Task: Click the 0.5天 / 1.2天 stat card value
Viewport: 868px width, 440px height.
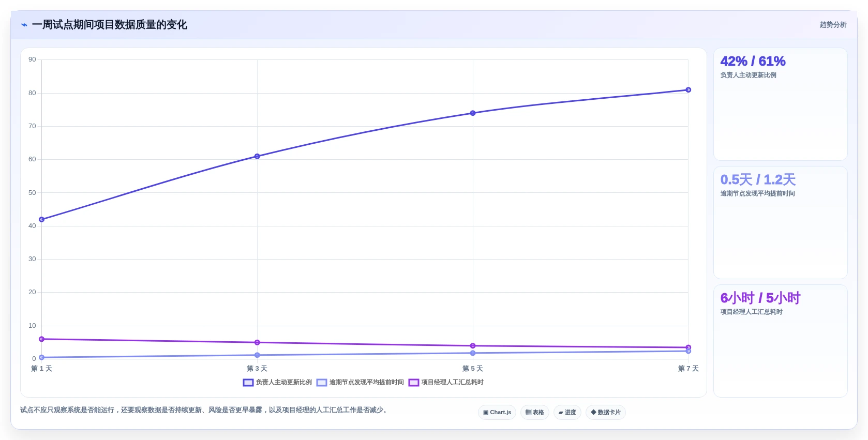Action: tap(758, 180)
